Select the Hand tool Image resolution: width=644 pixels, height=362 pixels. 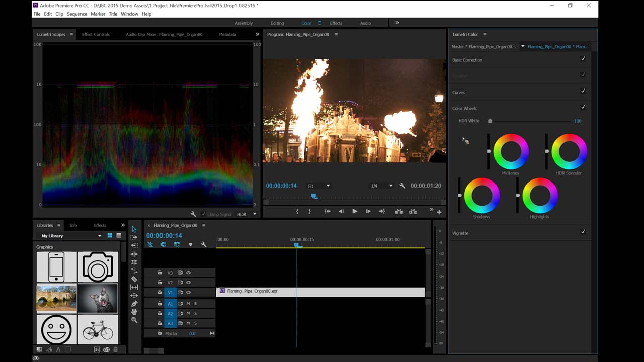134,312
